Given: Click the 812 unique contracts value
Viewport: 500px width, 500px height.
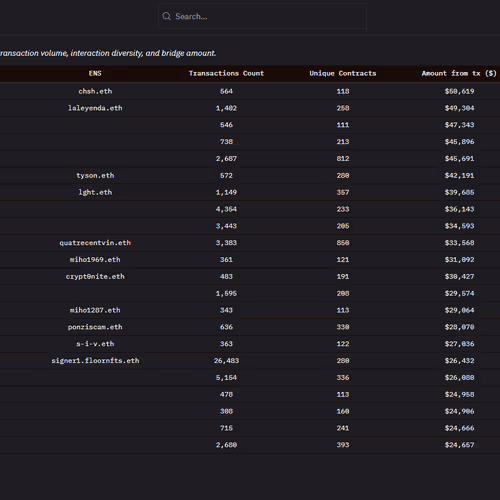Looking at the screenshot, I should [x=343, y=159].
